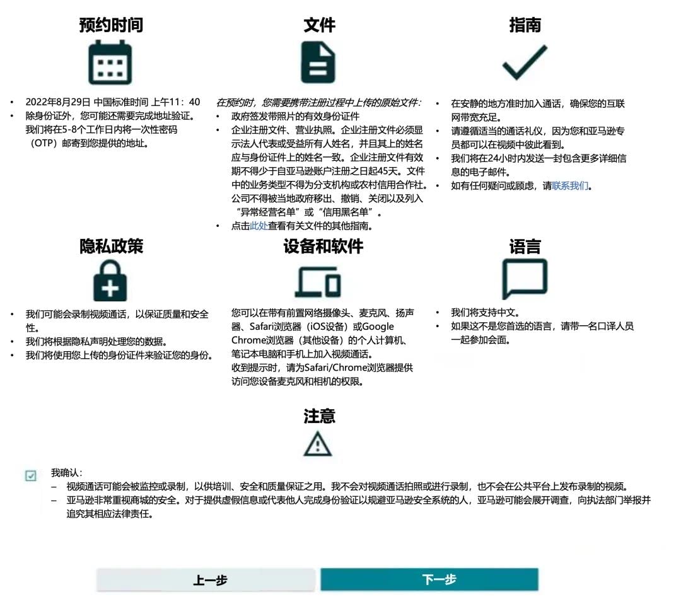This screenshot has height=616, width=681.
Task: Click the calendar icon under 预约时间
Action: point(110,62)
